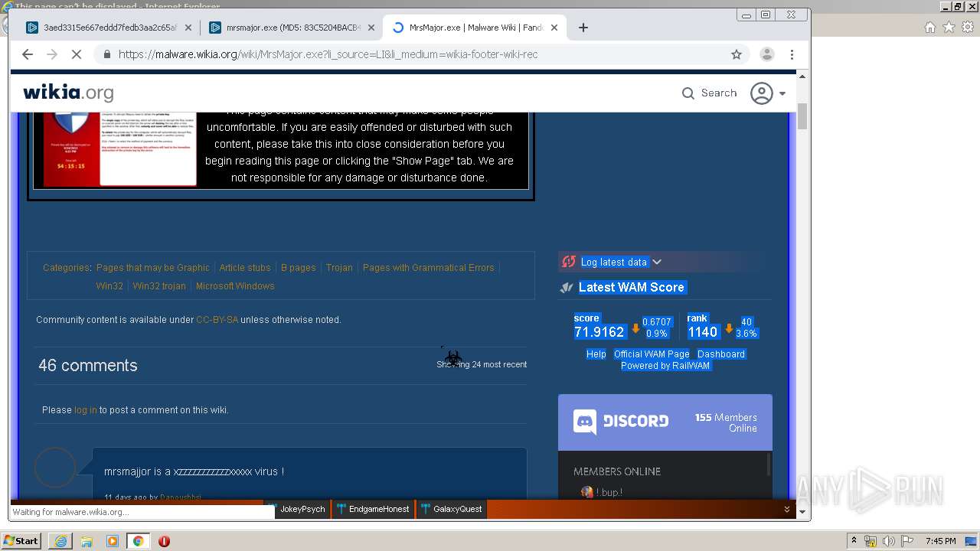Click the wikia.org logo
The height and width of the screenshot is (551, 980).
pos(68,93)
